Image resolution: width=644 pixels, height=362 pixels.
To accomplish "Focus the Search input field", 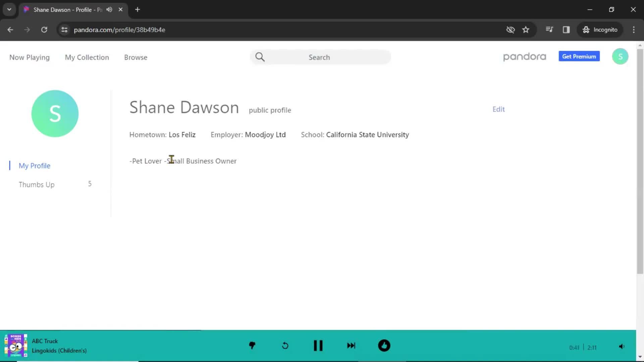I will pos(320,57).
